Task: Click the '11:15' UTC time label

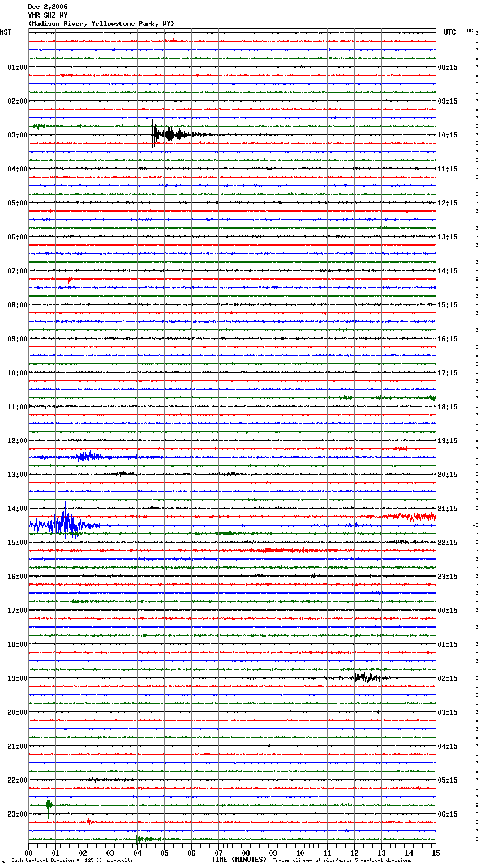Action: 448,169
